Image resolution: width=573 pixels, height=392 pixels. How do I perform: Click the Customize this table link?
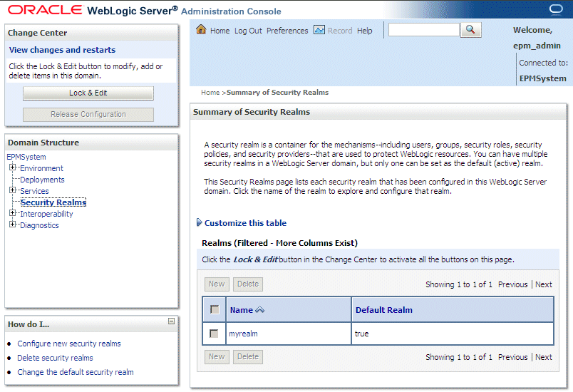point(245,223)
